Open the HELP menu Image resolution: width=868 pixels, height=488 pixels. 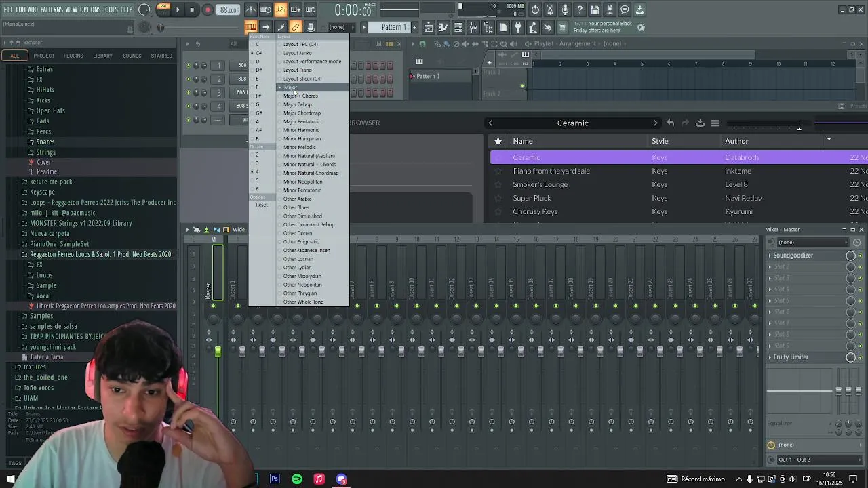tap(126, 9)
